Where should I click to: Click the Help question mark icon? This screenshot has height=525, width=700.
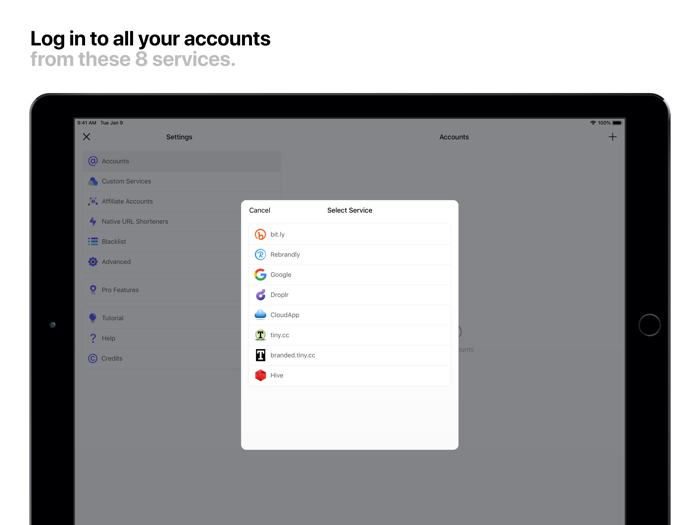click(x=93, y=338)
